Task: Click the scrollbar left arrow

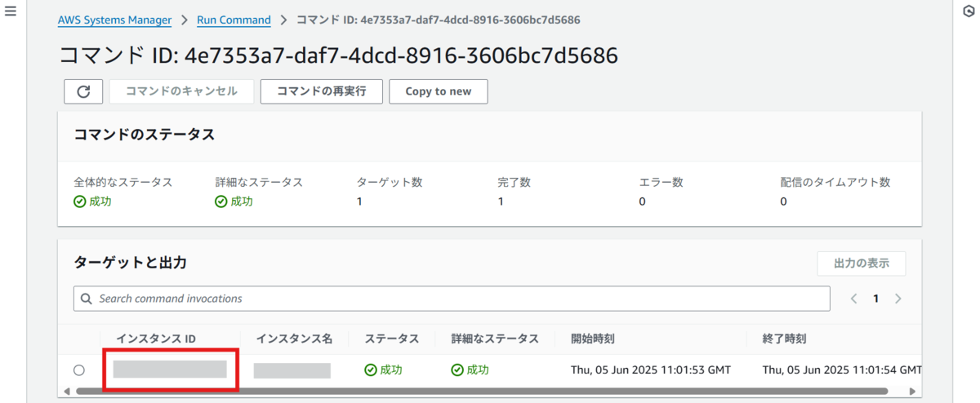Action: coord(69,392)
